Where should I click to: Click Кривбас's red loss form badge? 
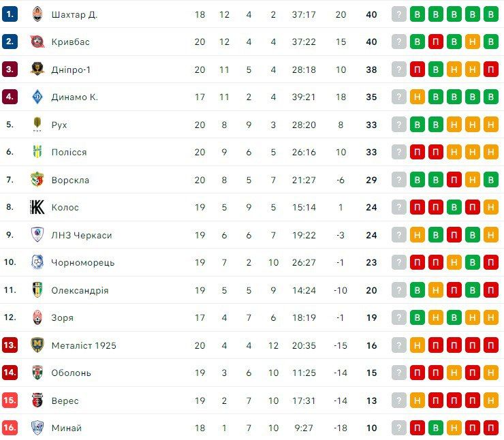pyautogui.click(x=436, y=42)
